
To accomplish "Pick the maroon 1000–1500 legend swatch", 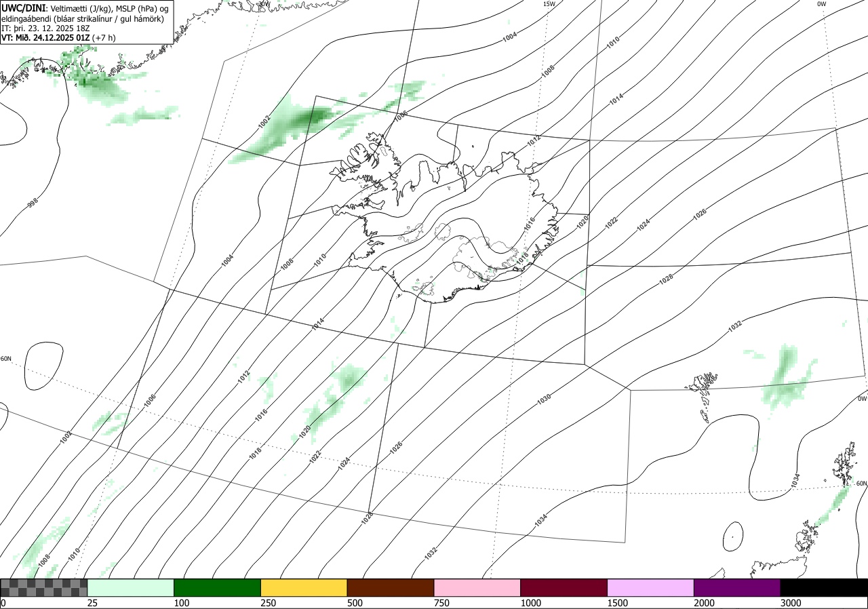I will coord(564,587).
